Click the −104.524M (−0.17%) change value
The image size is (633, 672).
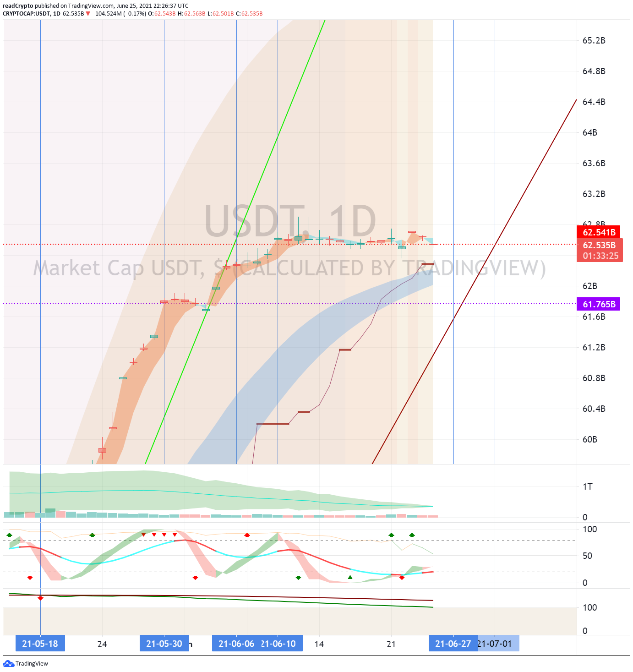pos(119,13)
